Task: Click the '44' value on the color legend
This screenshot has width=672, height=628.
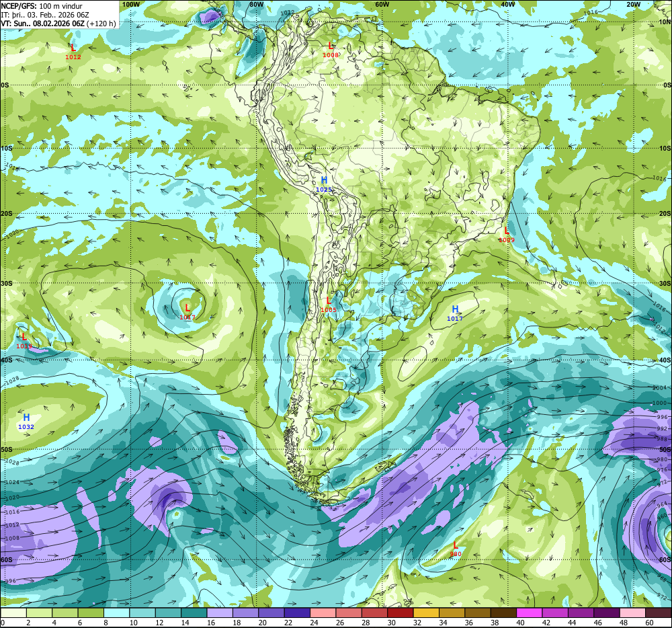Action: pos(572,623)
